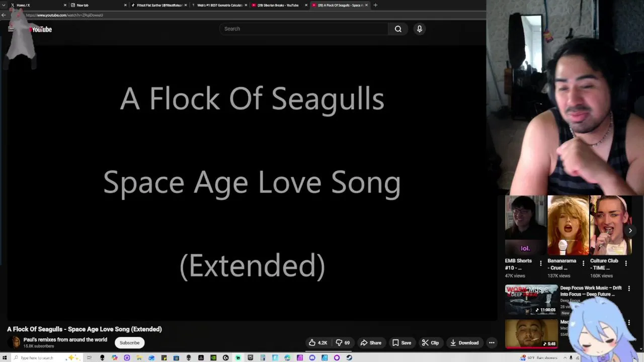This screenshot has width=644, height=362.
Task: Start voice search with the microphone icon
Action: 420,29
